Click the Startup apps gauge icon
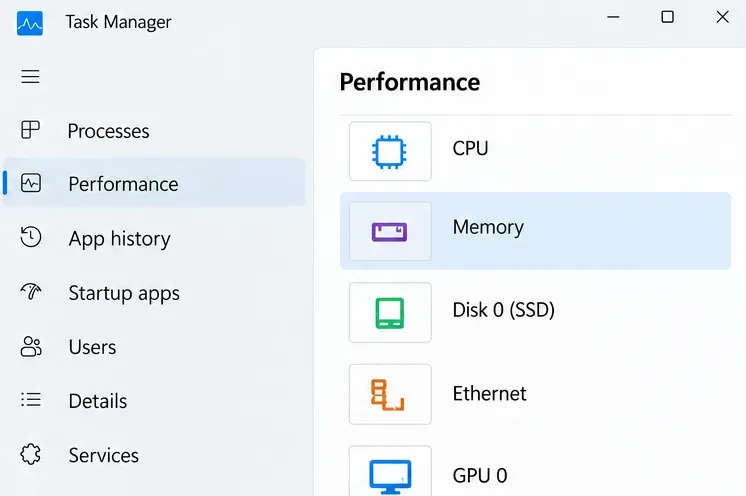Image resolution: width=746 pixels, height=496 pixels. pos(31,291)
